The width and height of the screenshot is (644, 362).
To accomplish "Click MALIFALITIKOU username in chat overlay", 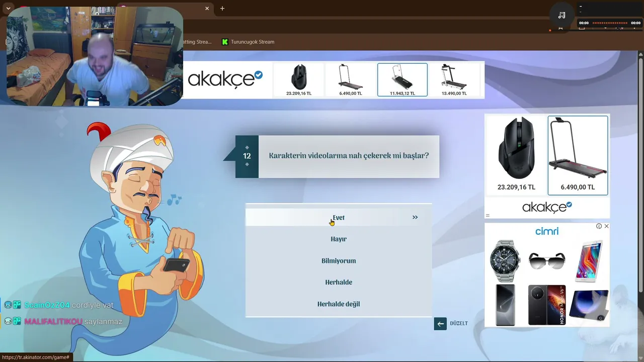I will coord(53,321).
